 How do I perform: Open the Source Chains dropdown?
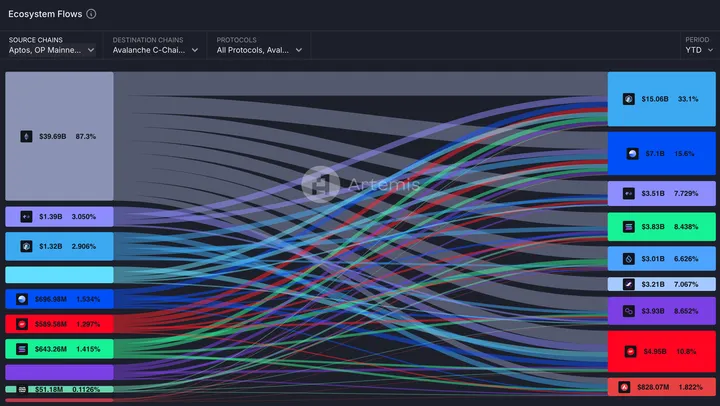pyautogui.click(x=52, y=49)
